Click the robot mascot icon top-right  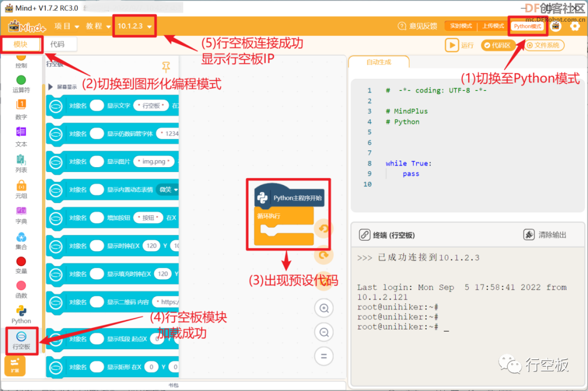click(x=556, y=26)
